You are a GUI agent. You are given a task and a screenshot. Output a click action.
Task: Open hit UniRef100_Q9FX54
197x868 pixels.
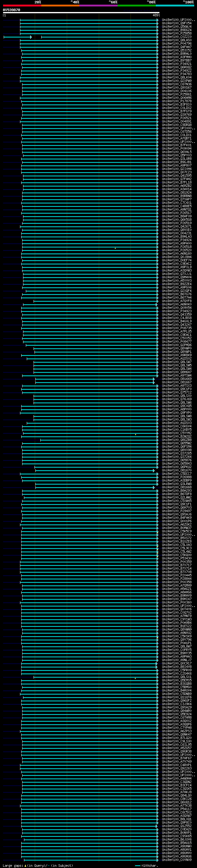pos(176,23)
